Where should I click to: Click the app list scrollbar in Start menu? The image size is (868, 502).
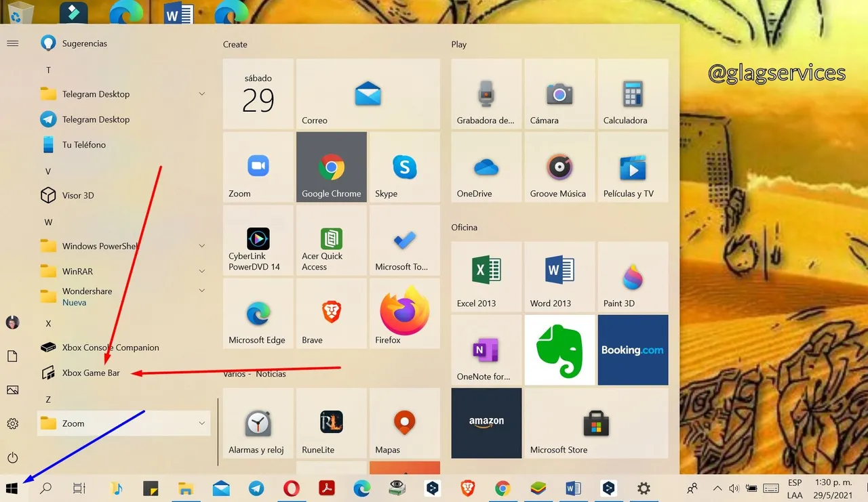tap(218, 432)
